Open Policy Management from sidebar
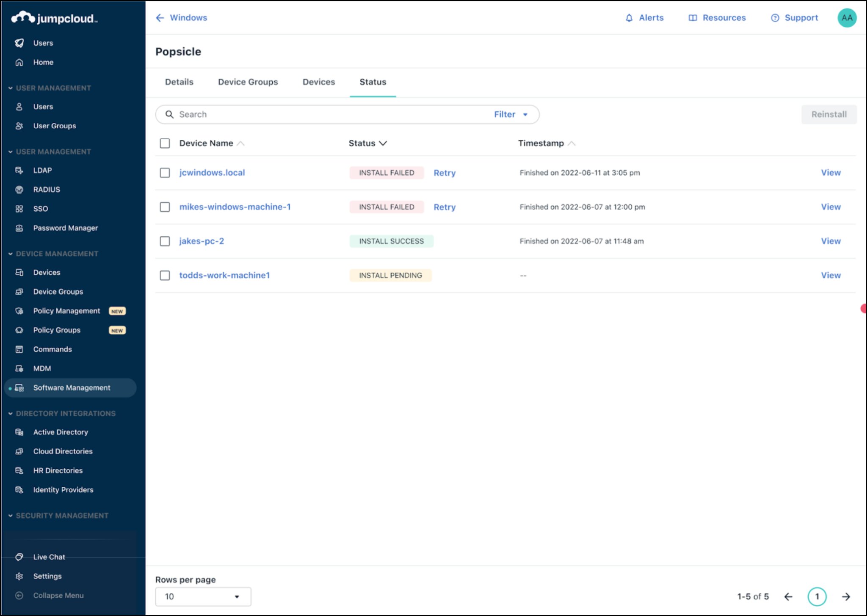Screen dimensions: 867x616 coord(66,310)
